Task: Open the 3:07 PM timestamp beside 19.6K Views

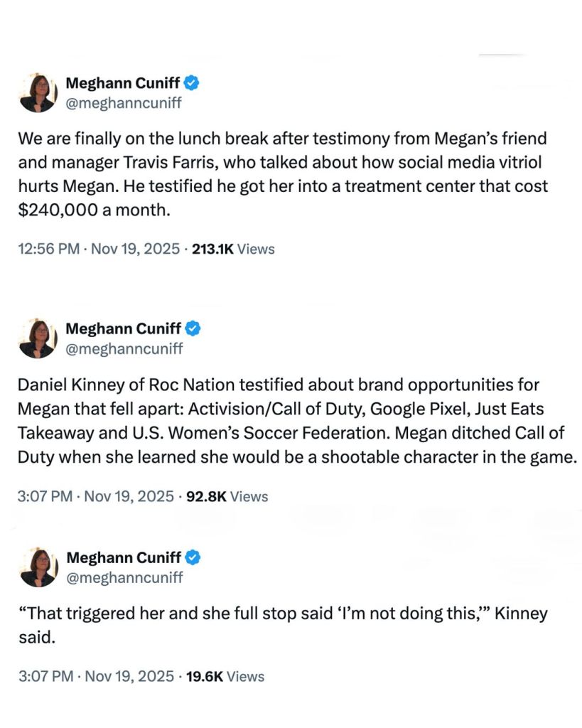Action: 95,676
